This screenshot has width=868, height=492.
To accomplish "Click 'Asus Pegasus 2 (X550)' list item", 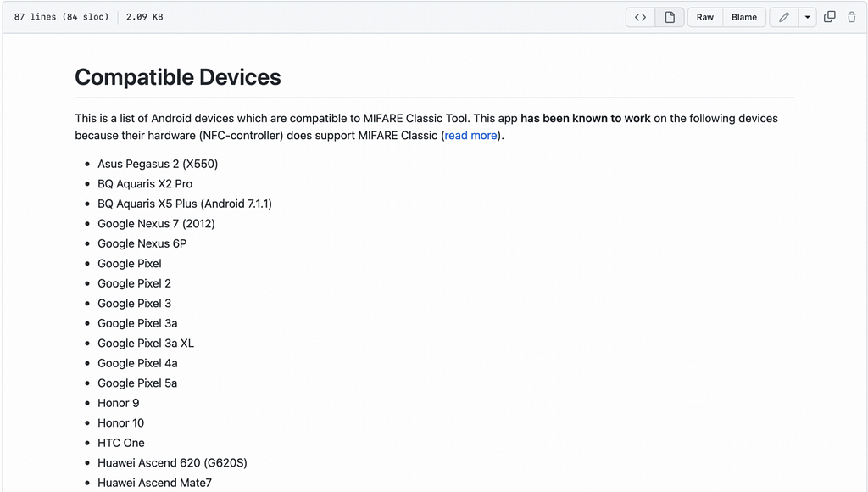I will pos(158,164).
